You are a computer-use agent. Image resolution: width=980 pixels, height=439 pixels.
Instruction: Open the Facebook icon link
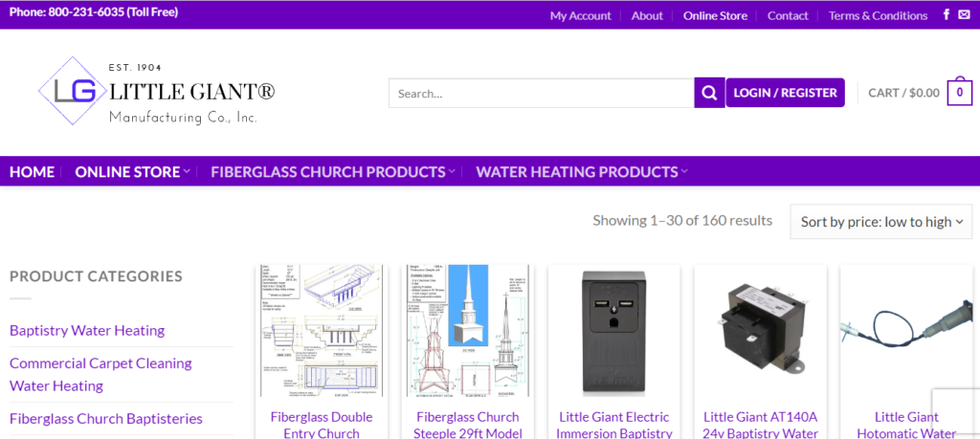947,15
